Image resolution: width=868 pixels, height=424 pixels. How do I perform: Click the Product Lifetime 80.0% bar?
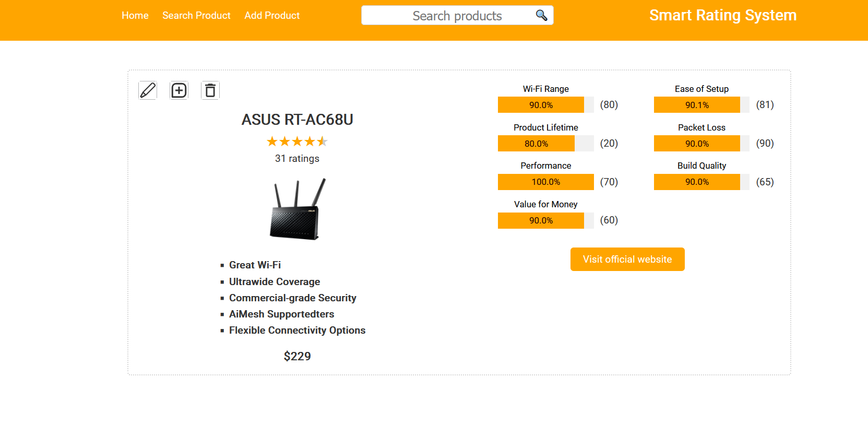546,144
